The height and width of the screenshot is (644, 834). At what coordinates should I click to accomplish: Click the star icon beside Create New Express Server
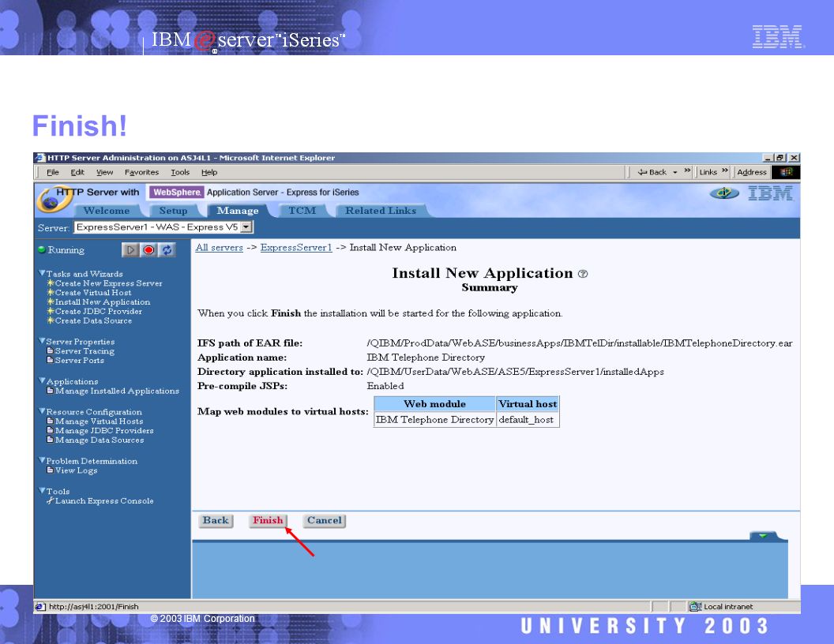coord(51,283)
